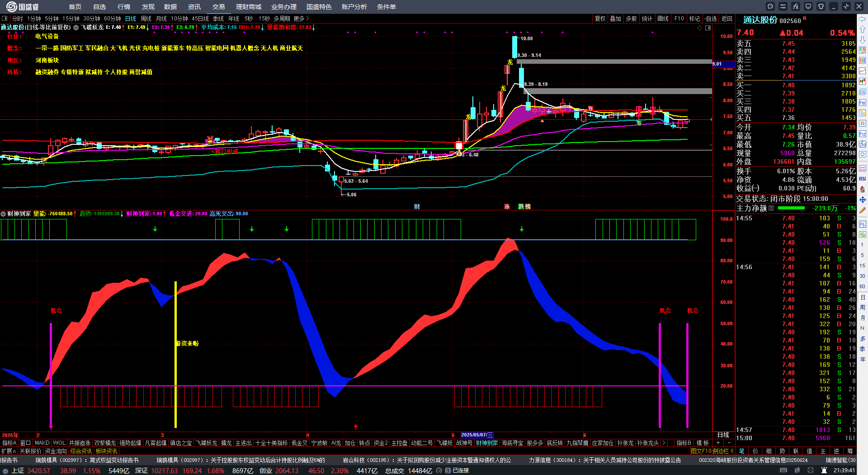
Task: Toggle 复权 price adjustment button
Action: [x=600, y=19]
